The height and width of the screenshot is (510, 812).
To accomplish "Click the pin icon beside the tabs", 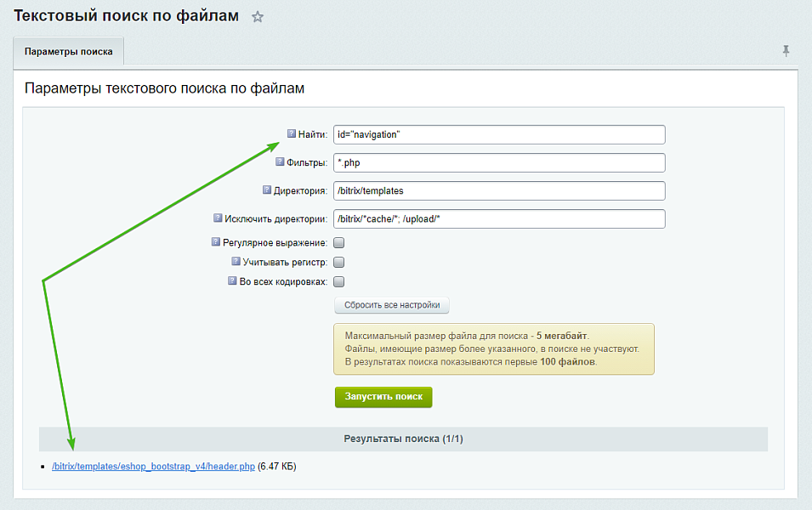I will click(786, 51).
